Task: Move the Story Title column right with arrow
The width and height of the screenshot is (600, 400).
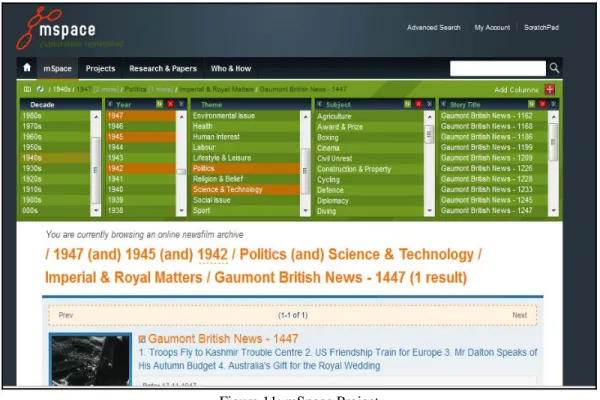Action: click(553, 104)
